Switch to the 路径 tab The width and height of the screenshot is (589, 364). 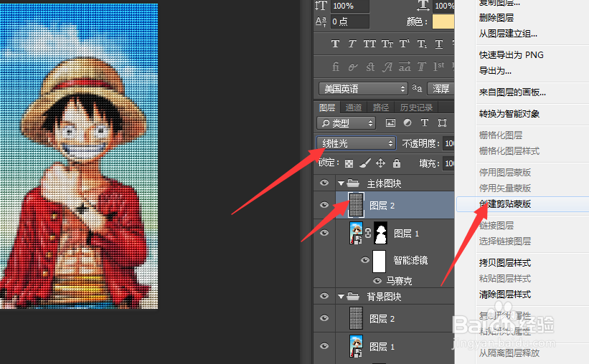pyautogui.click(x=380, y=107)
